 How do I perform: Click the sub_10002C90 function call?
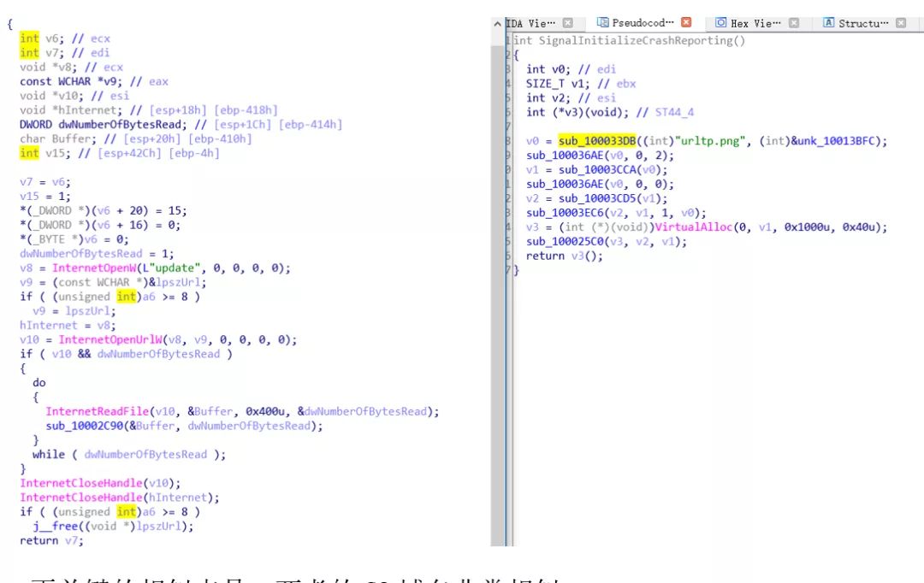[x=84, y=426]
